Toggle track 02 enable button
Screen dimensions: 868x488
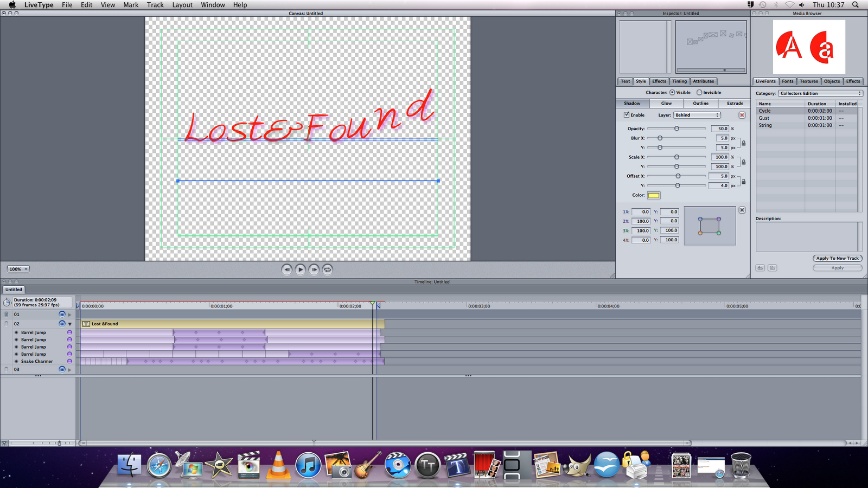[x=62, y=324]
